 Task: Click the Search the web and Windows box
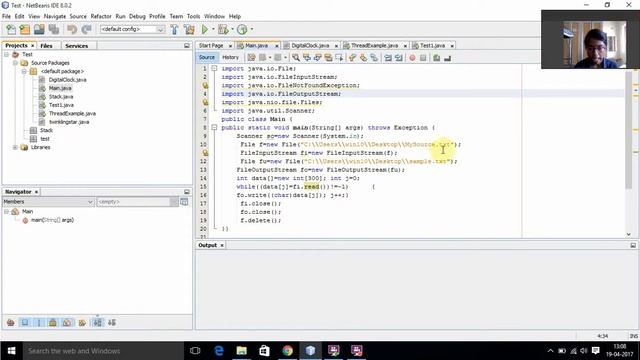point(102,351)
